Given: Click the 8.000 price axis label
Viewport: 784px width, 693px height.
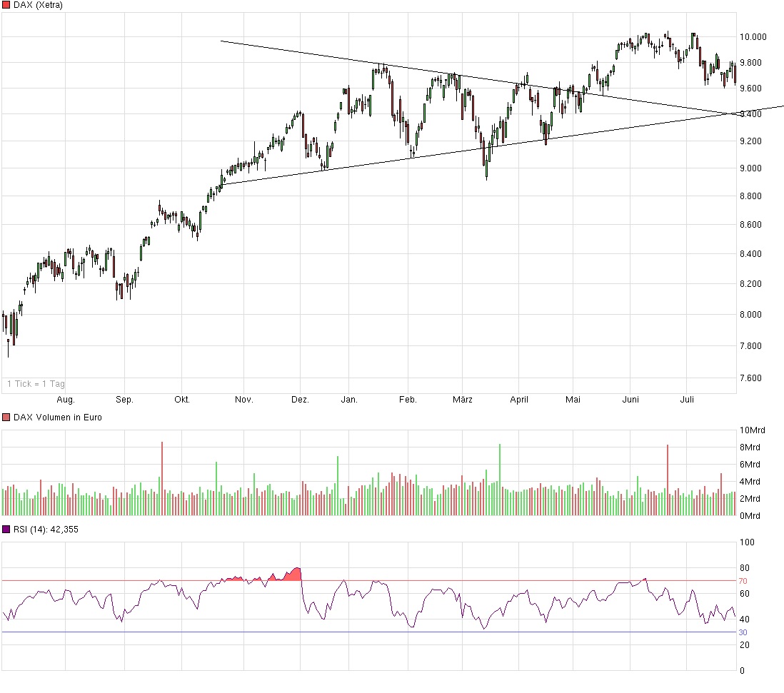Looking at the screenshot, I should (751, 315).
